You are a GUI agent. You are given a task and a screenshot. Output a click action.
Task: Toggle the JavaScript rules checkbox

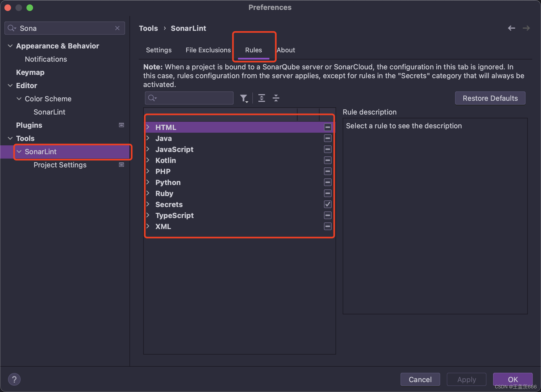point(328,149)
